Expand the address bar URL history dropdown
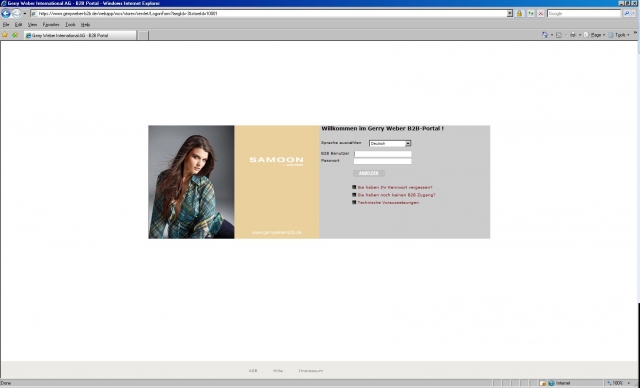The image size is (640, 388). pos(509,13)
